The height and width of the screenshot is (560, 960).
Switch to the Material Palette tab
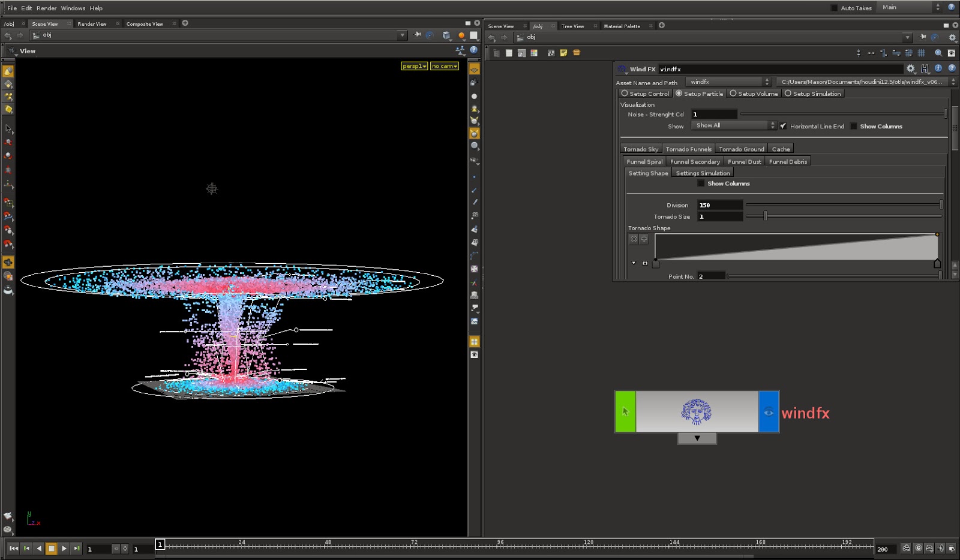[622, 26]
